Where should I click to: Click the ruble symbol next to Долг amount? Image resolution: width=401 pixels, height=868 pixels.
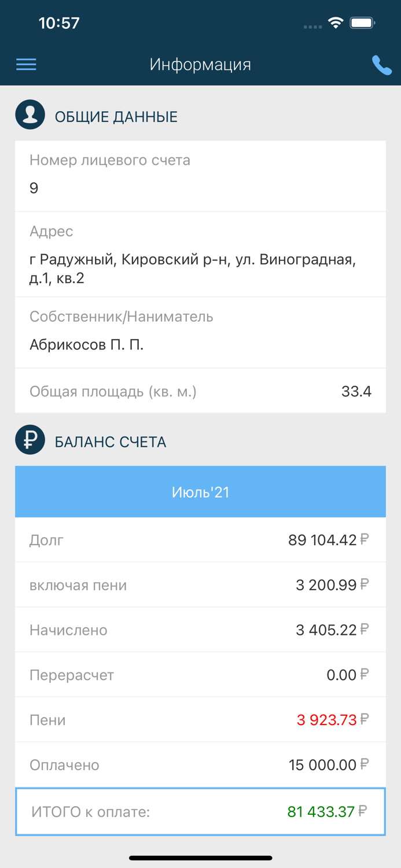pos(364,539)
